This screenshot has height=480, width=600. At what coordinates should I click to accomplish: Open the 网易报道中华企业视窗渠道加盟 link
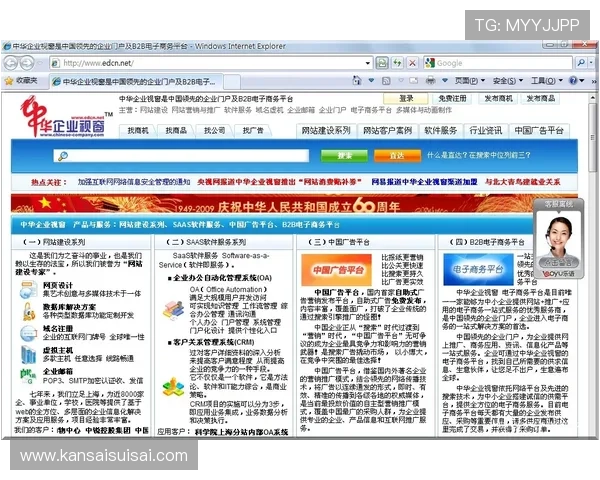[424, 182]
